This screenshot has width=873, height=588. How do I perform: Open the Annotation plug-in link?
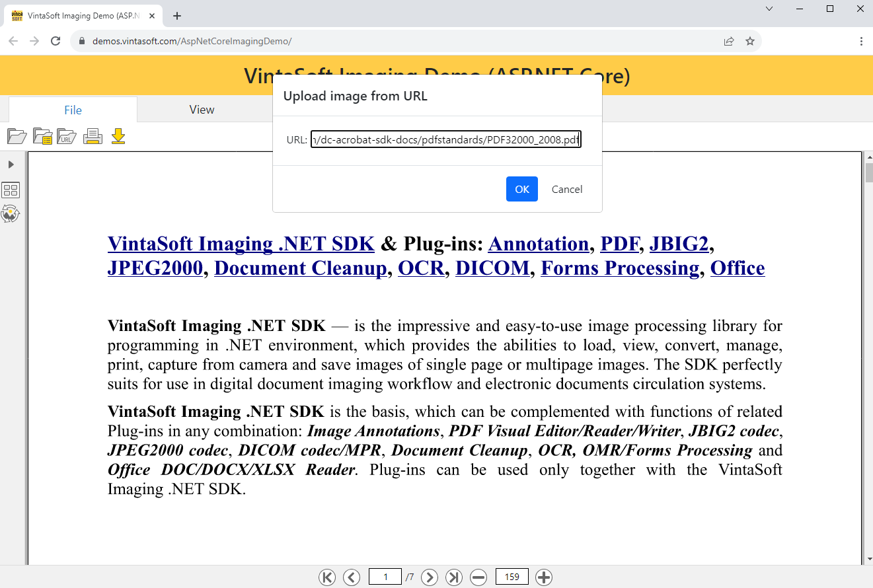(x=538, y=244)
